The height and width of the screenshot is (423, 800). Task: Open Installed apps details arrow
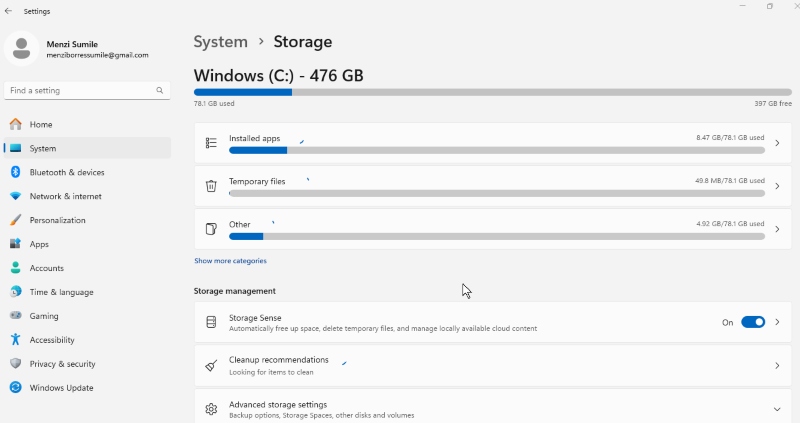(x=777, y=143)
